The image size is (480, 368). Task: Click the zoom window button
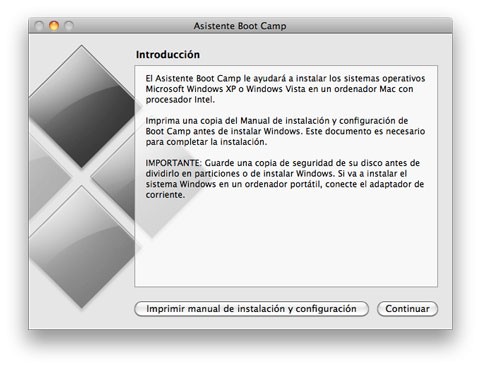pyautogui.click(x=69, y=26)
